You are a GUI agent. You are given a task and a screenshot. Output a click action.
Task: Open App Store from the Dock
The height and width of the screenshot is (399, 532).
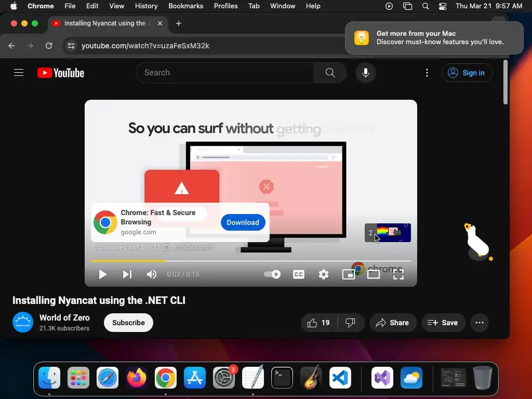pyautogui.click(x=195, y=378)
